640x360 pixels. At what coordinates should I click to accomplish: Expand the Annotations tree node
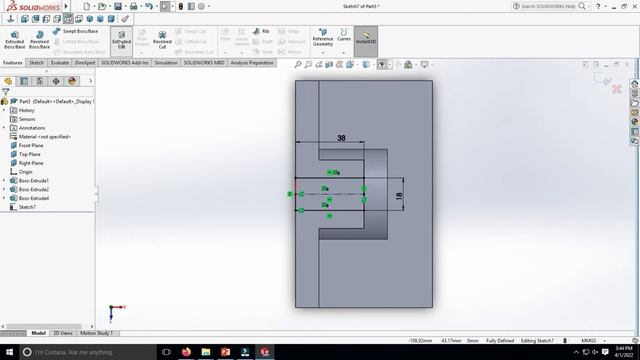[4, 128]
